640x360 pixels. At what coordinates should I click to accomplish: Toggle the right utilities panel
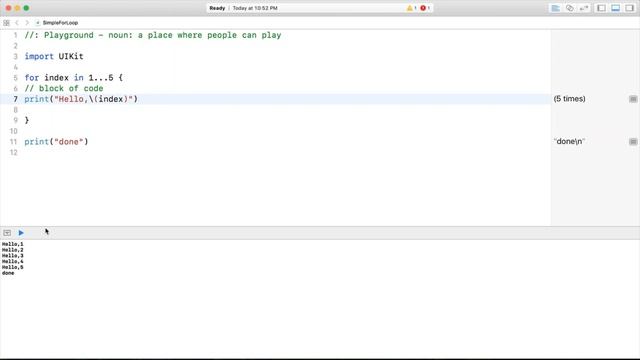[x=630, y=8]
